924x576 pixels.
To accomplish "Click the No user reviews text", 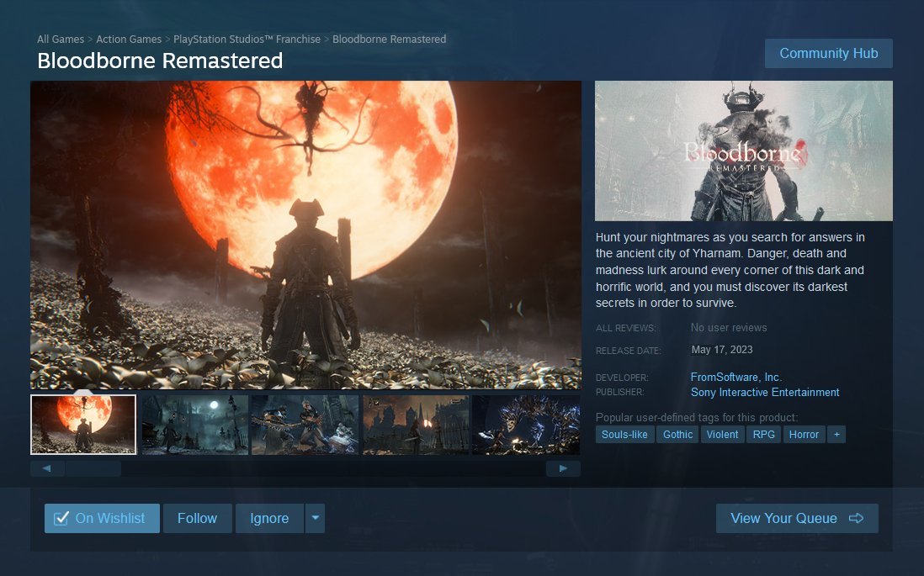I will [729, 327].
